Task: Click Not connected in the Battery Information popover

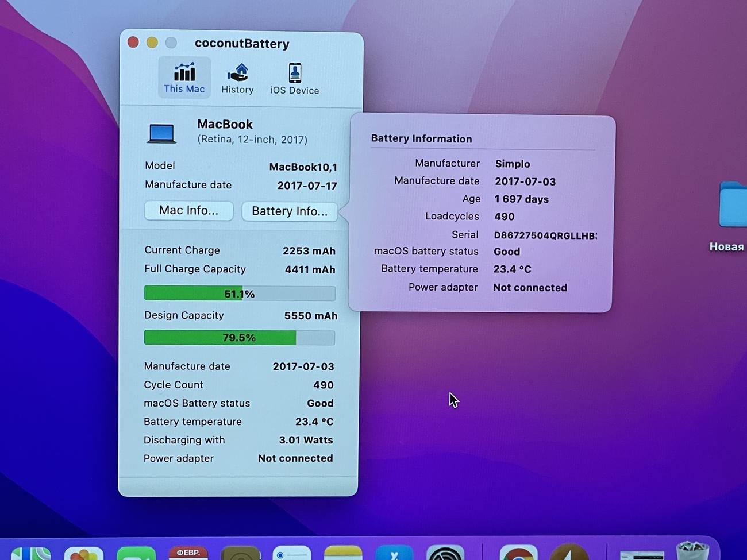Action: [x=530, y=288]
